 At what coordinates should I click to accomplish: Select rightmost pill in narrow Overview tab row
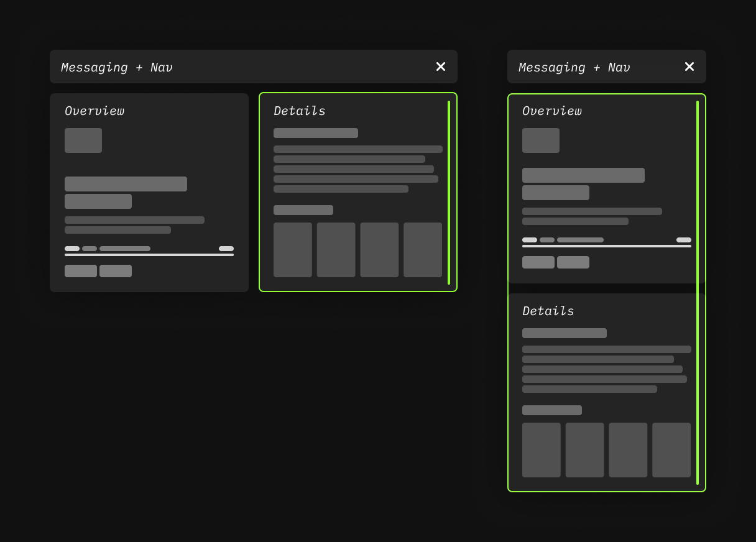684,240
